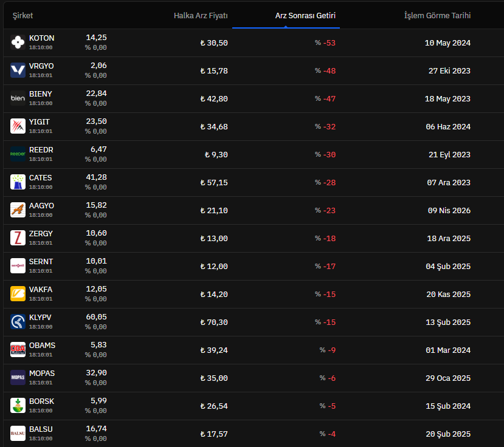Click KOTON's offering price ₺ 30,50
This screenshot has height=447, width=504.
coord(214,43)
